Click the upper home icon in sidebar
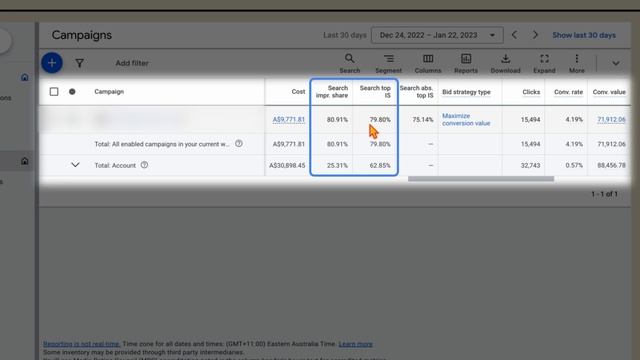 (x=24, y=77)
